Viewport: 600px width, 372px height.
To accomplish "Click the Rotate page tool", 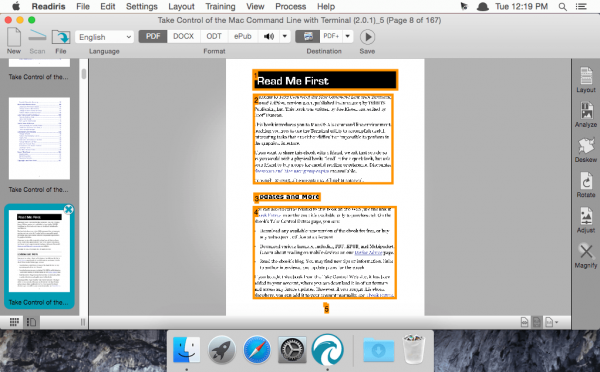I will pos(586,181).
